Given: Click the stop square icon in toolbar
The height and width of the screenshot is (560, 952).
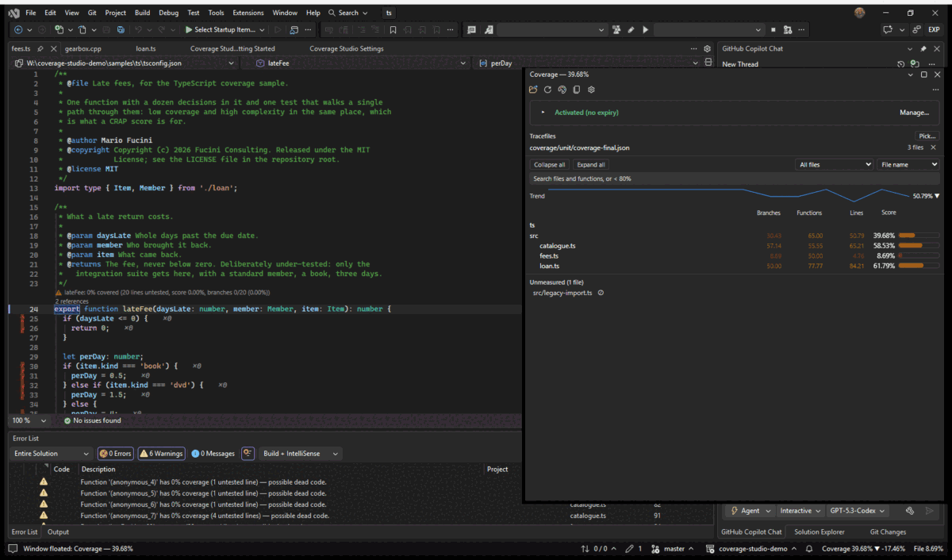Looking at the screenshot, I should pyautogui.click(x=773, y=29).
